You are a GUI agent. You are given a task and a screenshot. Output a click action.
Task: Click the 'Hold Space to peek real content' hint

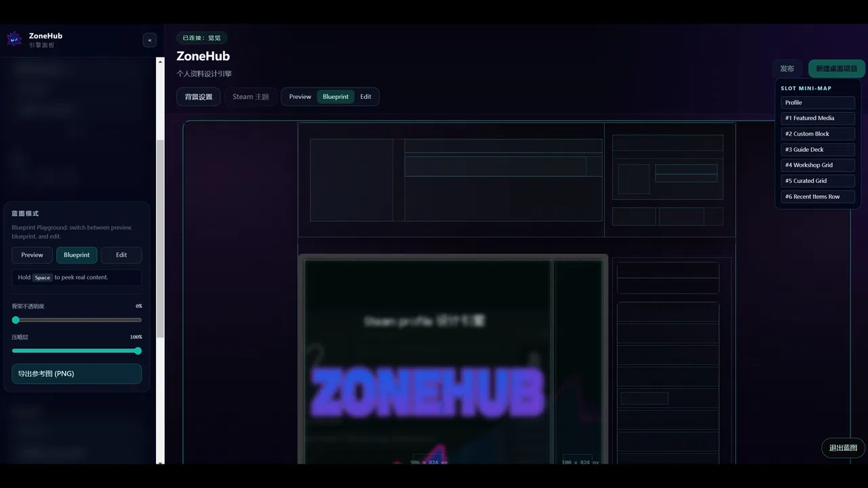(x=77, y=277)
